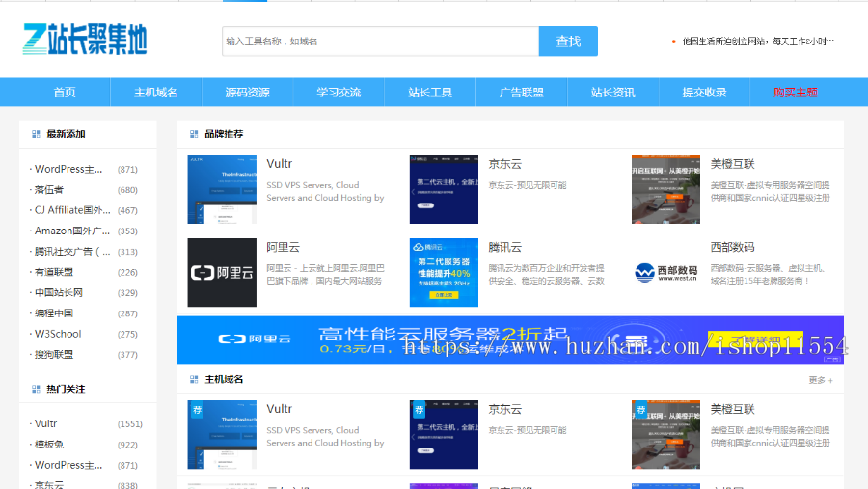Image resolution: width=868 pixels, height=489 pixels.
Task: Open Vultr title in 品牌推荐
Action: point(279,164)
